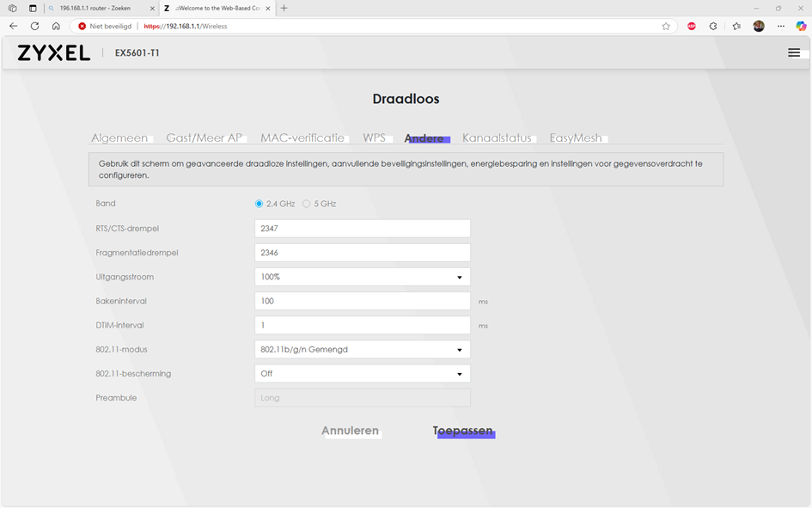
Task: Open the EasyMesh tab
Action: click(576, 138)
